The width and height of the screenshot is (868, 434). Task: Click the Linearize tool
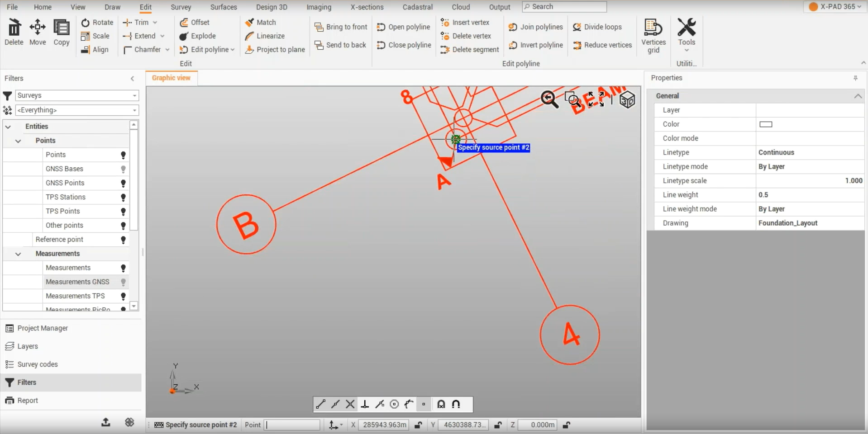[x=265, y=36]
